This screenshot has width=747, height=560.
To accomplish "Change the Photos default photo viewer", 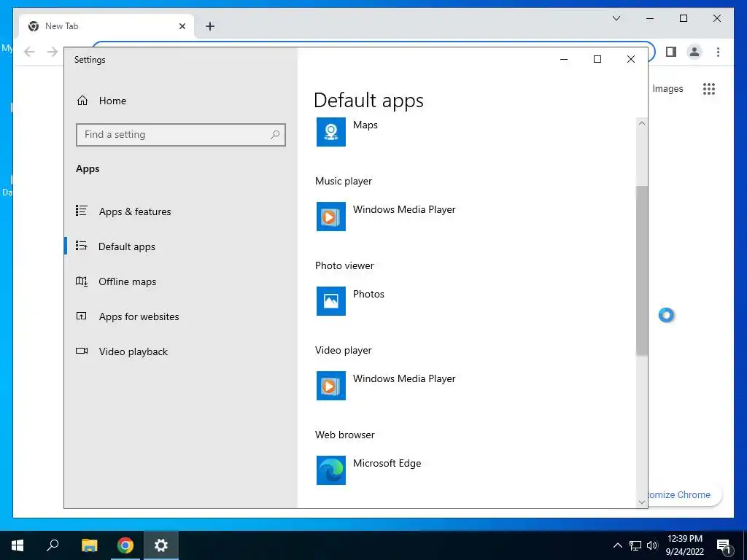I will 368,294.
